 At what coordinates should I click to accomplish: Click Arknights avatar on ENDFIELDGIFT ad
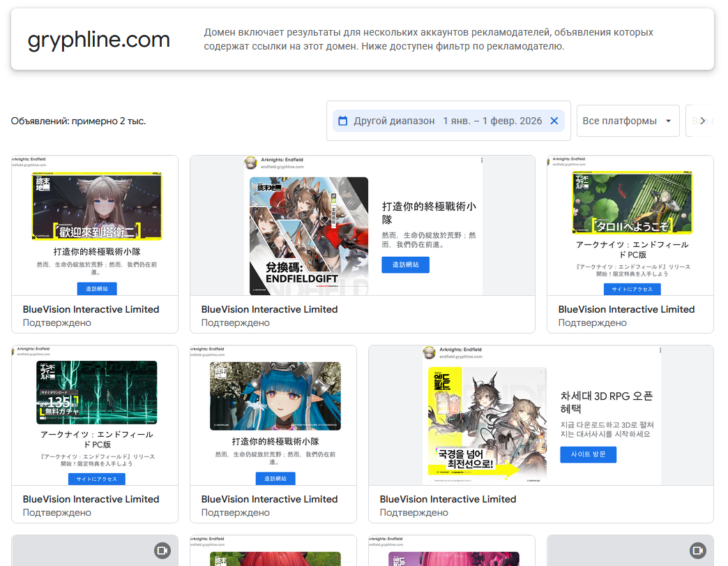click(x=251, y=163)
